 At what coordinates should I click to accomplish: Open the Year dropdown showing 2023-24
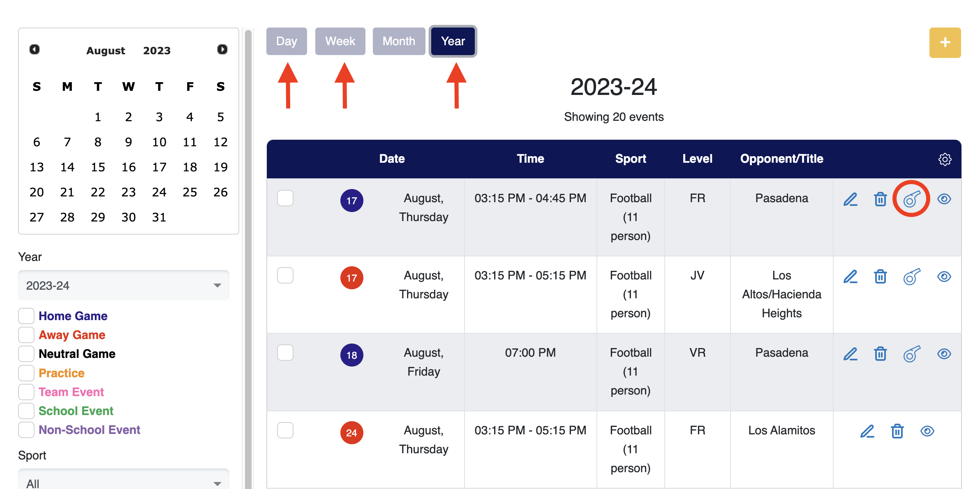(123, 286)
